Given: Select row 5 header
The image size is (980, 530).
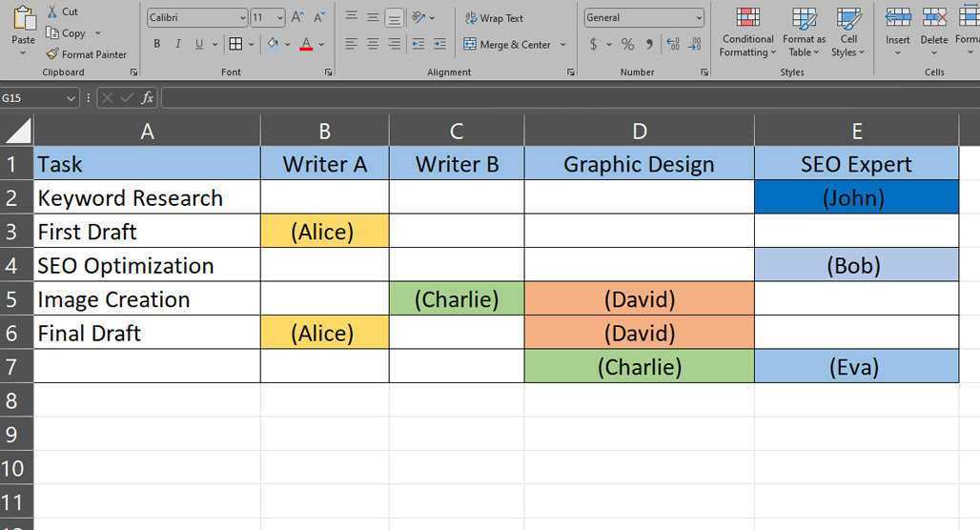Looking at the screenshot, I should coord(16,298).
